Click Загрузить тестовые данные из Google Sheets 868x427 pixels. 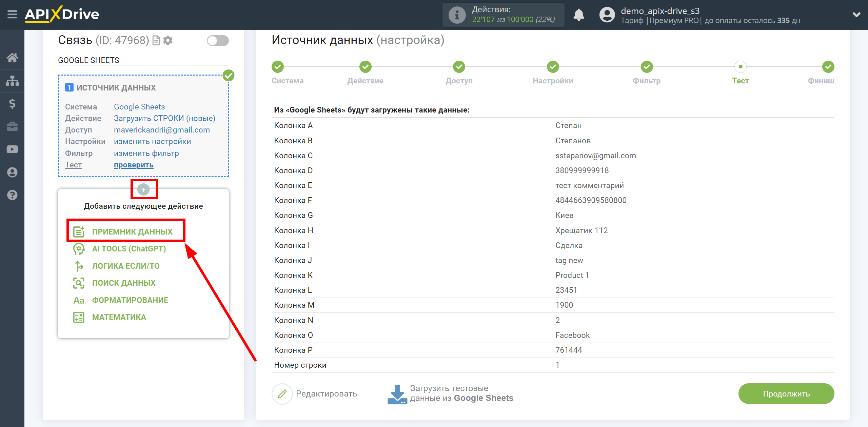coord(450,394)
